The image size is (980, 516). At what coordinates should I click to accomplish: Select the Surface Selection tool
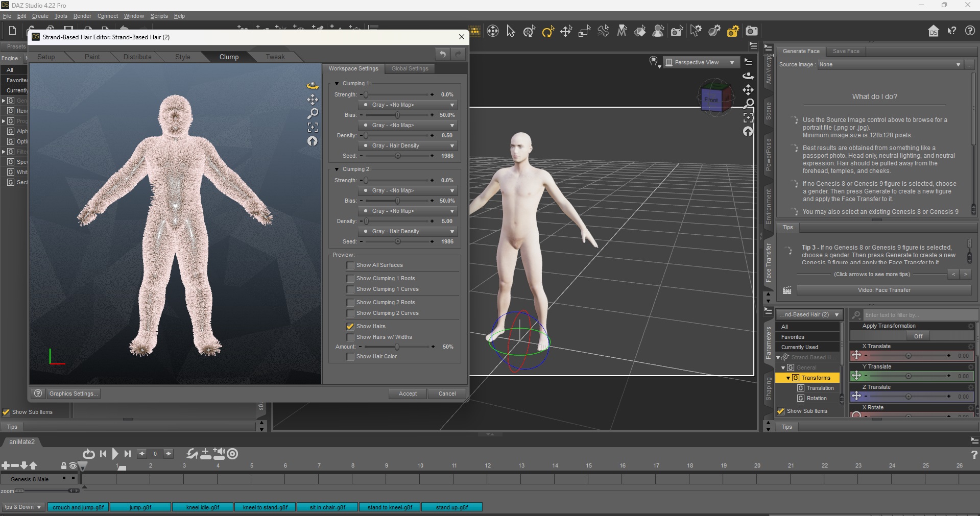(x=640, y=32)
